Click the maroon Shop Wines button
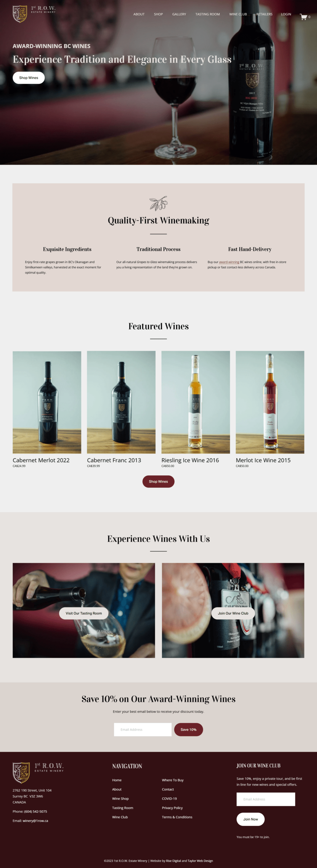Viewport: 317px width, 868px height. (158, 481)
